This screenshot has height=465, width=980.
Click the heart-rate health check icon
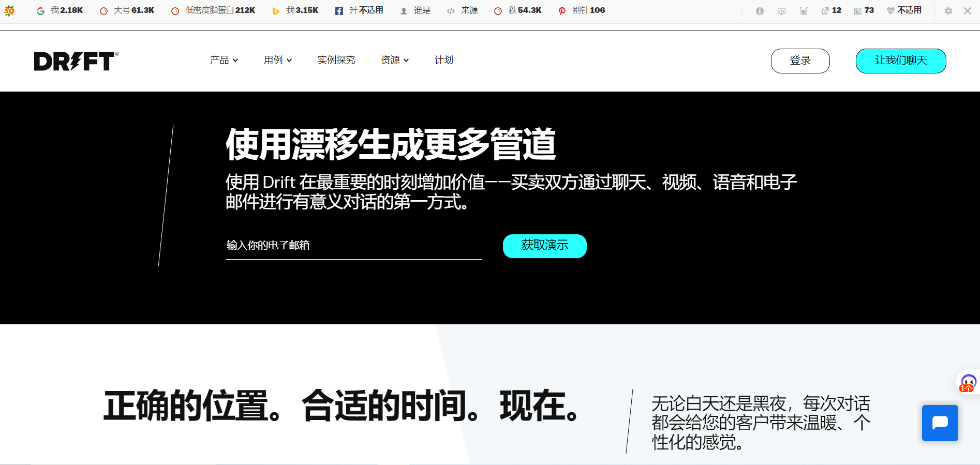coord(890,11)
